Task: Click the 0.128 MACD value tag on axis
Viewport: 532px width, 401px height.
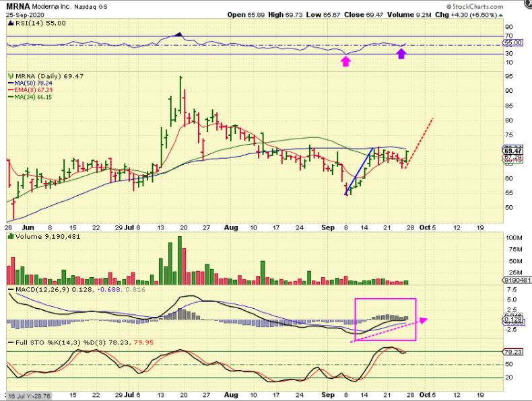Action: (x=514, y=320)
